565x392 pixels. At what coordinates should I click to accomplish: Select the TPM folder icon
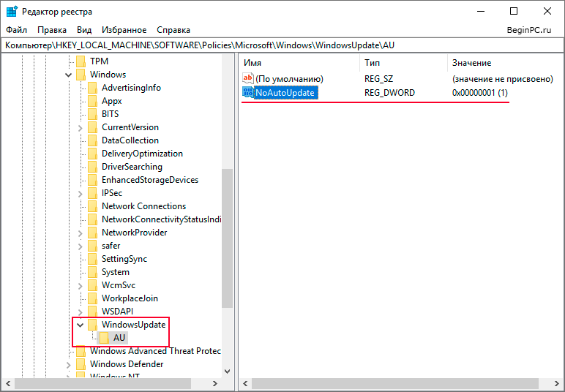point(81,61)
